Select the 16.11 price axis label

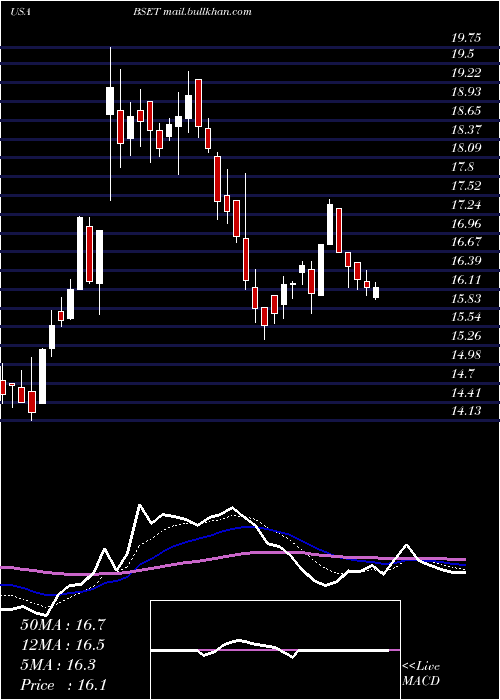(466, 279)
